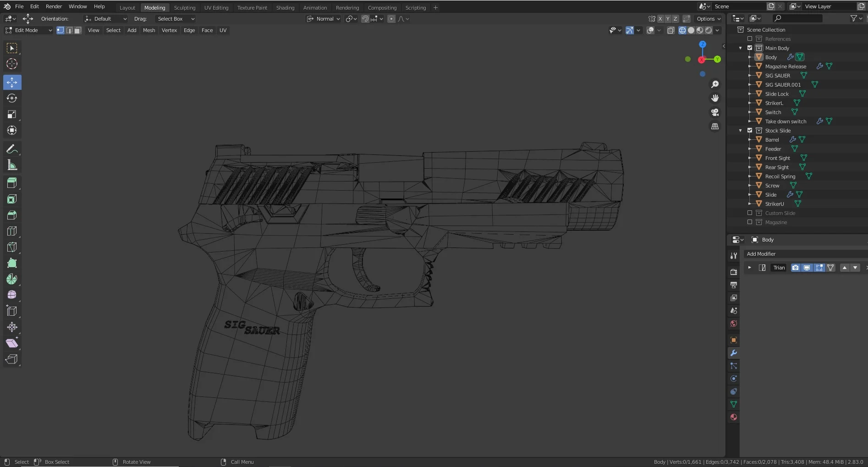This screenshot has width=868, height=467.
Task: Enable edge select mode
Action: pyautogui.click(x=69, y=30)
